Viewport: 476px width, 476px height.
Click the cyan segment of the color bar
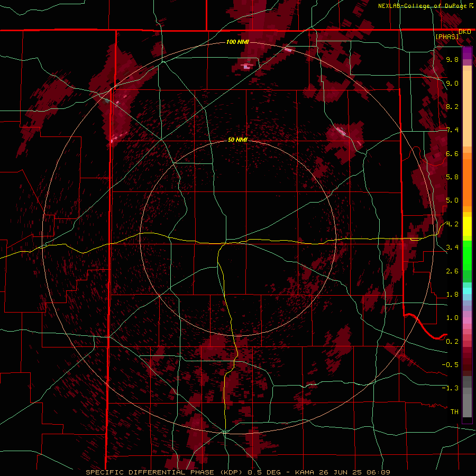pos(467,290)
